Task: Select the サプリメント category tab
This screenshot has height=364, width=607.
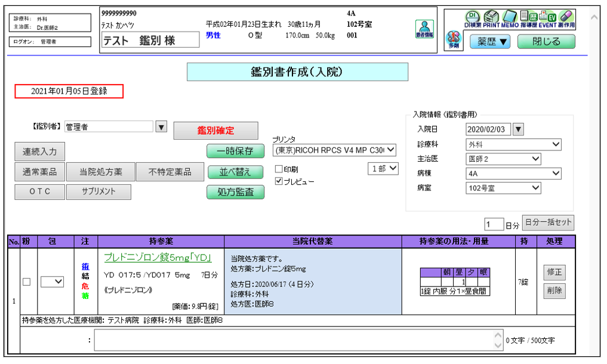Action: click(99, 192)
